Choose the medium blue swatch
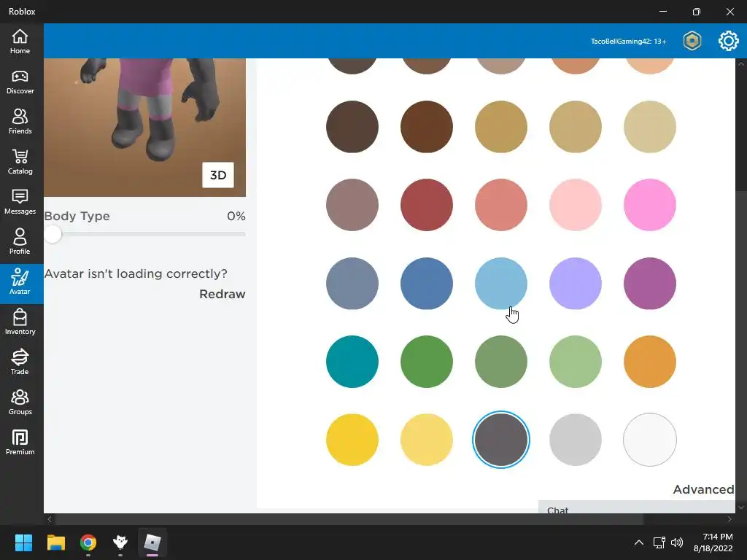The image size is (747, 560). click(426, 284)
